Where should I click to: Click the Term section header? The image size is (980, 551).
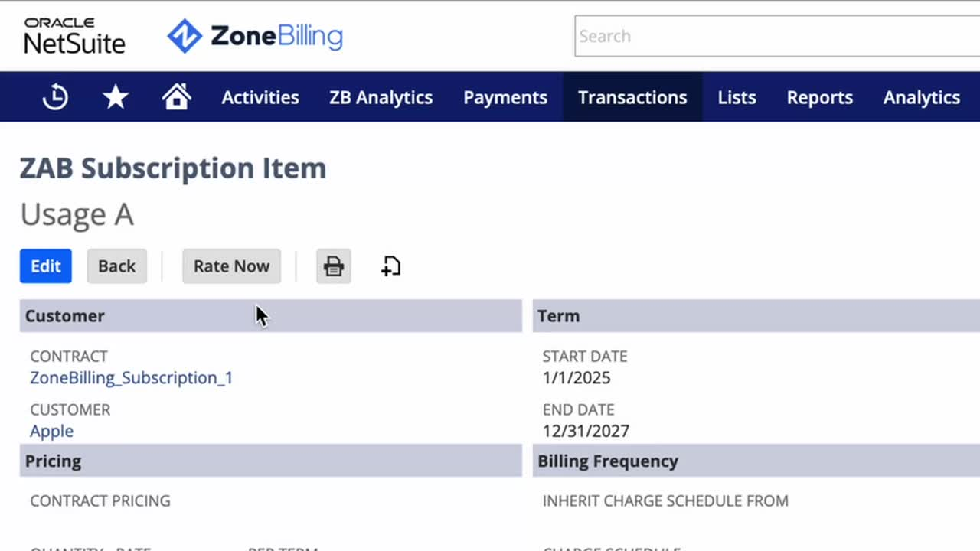point(756,316)
